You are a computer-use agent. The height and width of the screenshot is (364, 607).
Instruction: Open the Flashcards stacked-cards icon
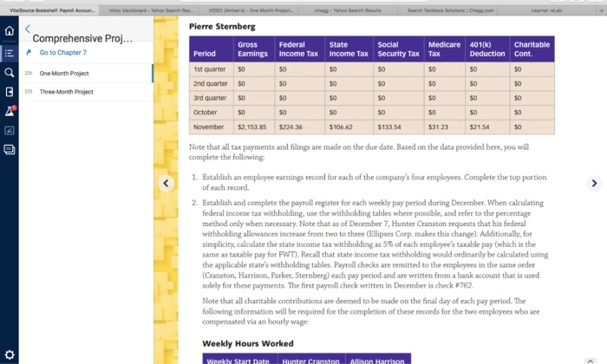coord(10,149)
